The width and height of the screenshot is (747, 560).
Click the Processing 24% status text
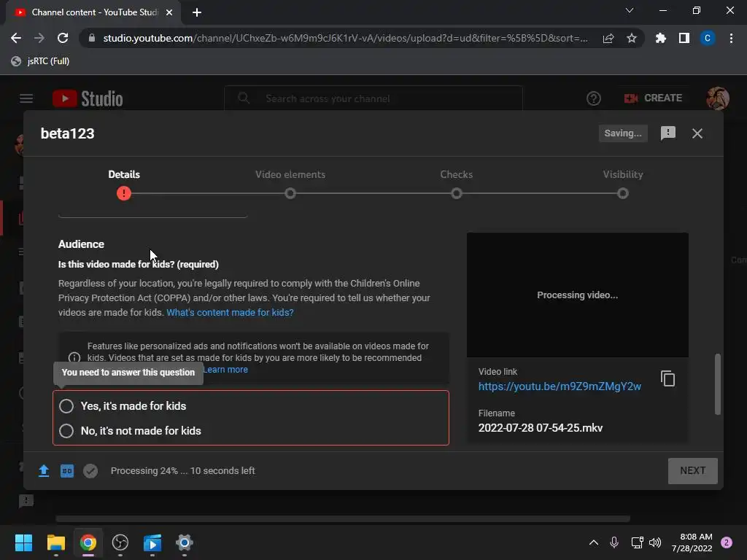pyautogui.click(x=183, y=471)
